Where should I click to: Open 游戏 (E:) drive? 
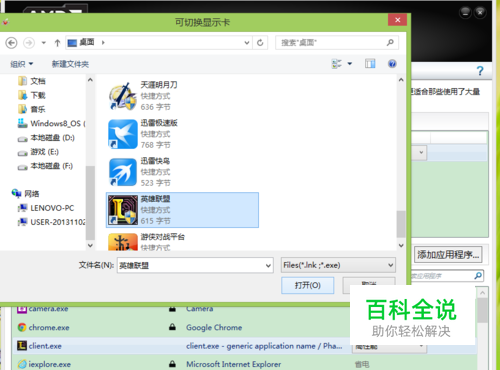pyautogui.click(x=38, y=152)
